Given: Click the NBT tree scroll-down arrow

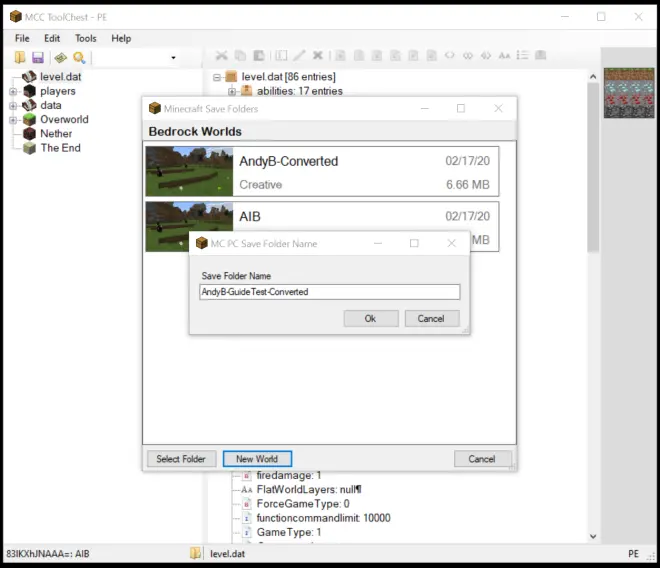Looking at the screenshot, I should pos(593,536).
